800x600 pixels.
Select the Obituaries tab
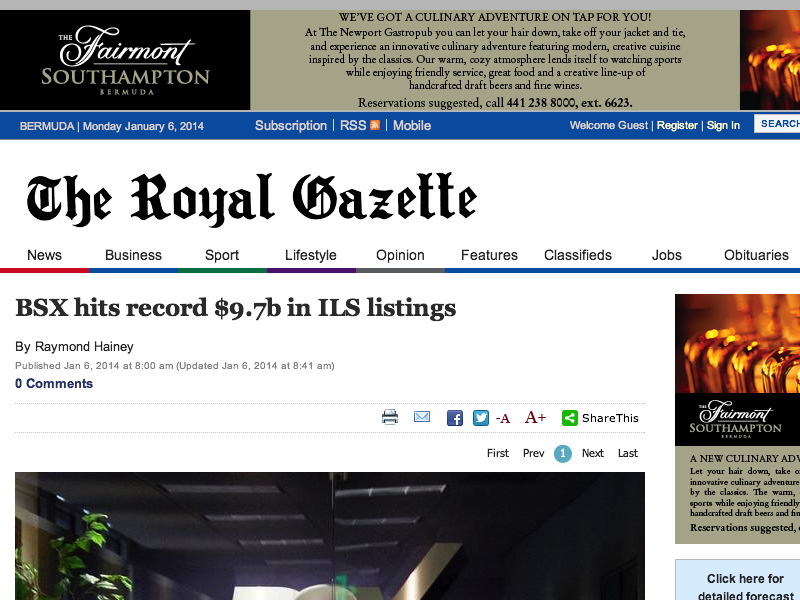tap(756, 255)
